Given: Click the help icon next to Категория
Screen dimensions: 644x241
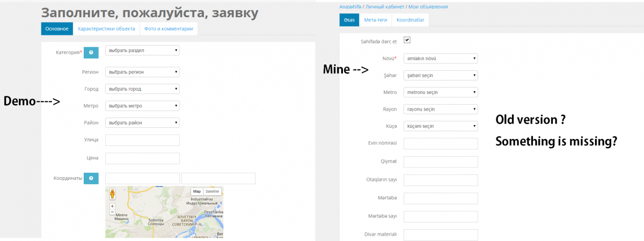Looking at the screenshot, I should pos(91,53).
